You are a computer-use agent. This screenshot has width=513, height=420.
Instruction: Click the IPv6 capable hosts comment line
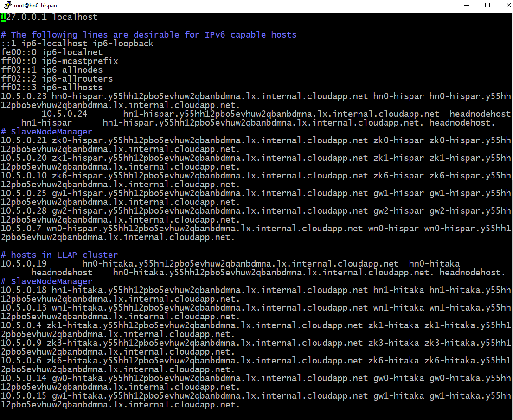[x=148, y=35]
